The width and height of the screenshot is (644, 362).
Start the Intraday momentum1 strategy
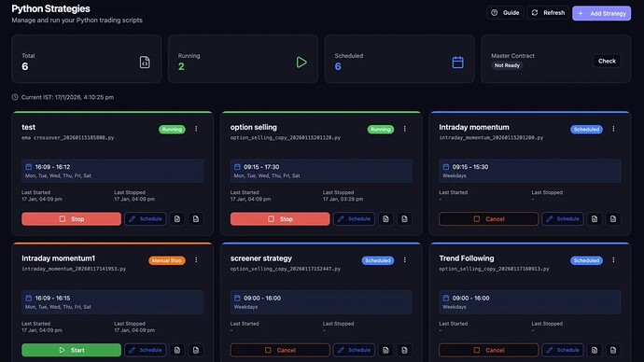72,350
